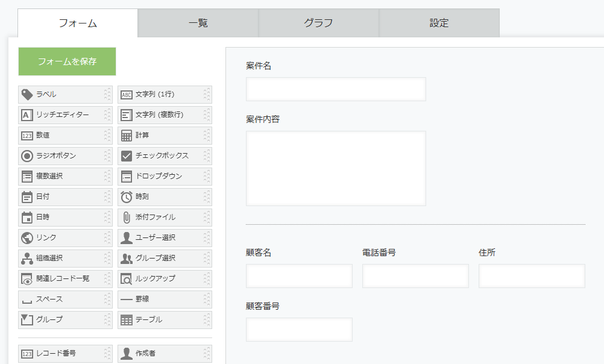The height and width of the screenshot is (364, 604).
Task: Open the 設定 tab
Action: click(x=439, y=23)
